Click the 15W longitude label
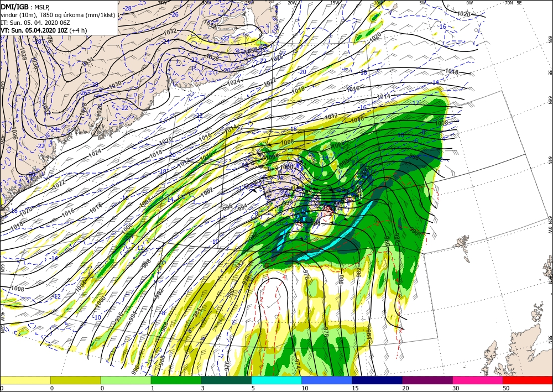 tap(335, 2)
